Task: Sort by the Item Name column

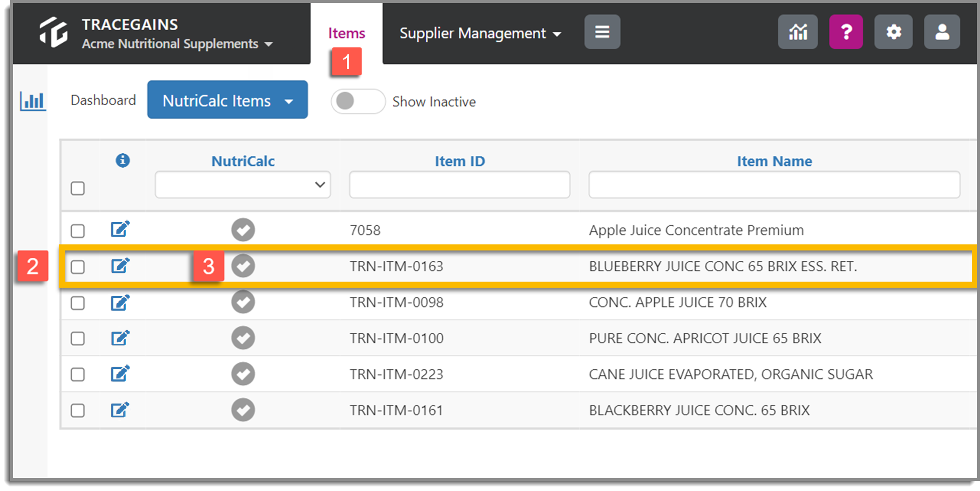Action: pyautogui.click(x=774, y=161)
